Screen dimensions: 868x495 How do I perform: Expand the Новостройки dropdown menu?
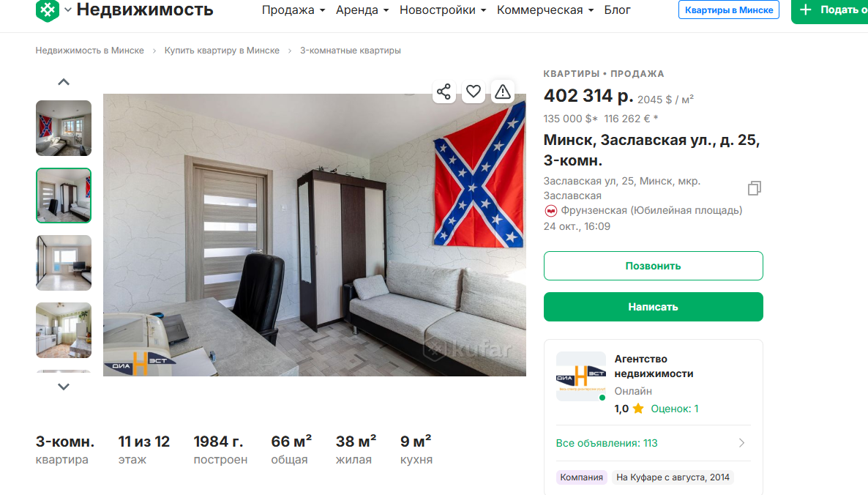tap(443, 10)
